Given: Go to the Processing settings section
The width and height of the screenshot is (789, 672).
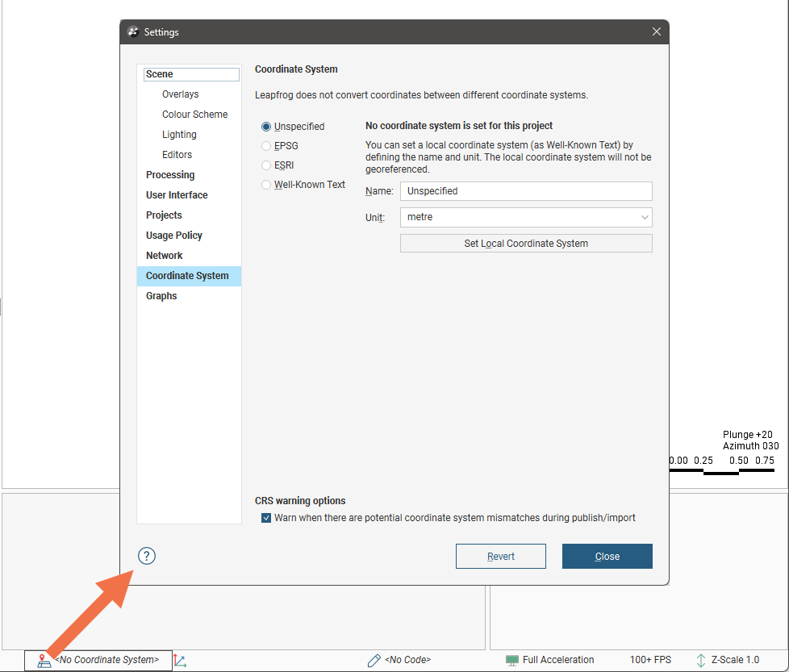Looking at the screenshot, I should [170, 175].
